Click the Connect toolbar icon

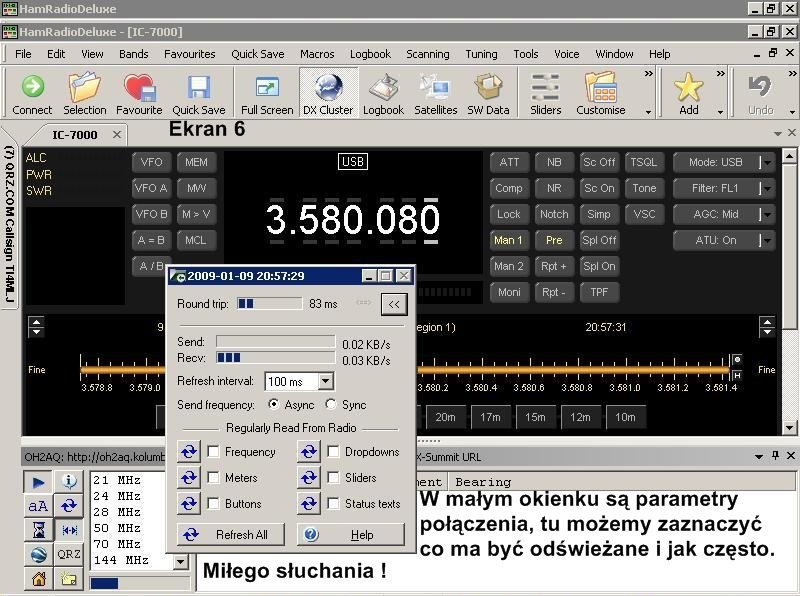(32, 94)
